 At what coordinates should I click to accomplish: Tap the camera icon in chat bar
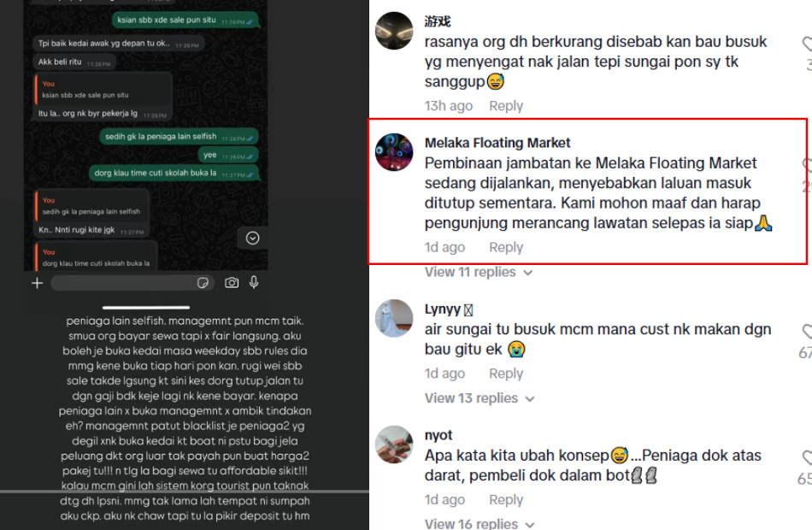click(x=232, y=283)
